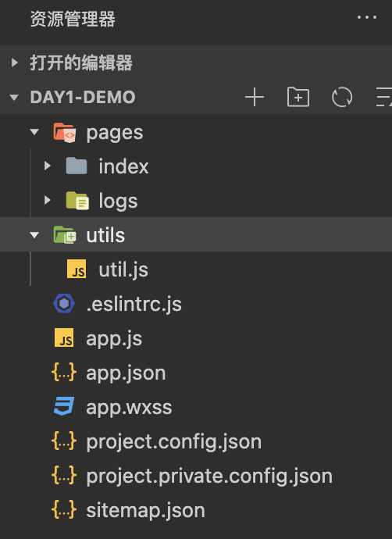Select project.config.json in the tree
The height and width of the screenshot is (539, 392).
[x=196, y=441]
